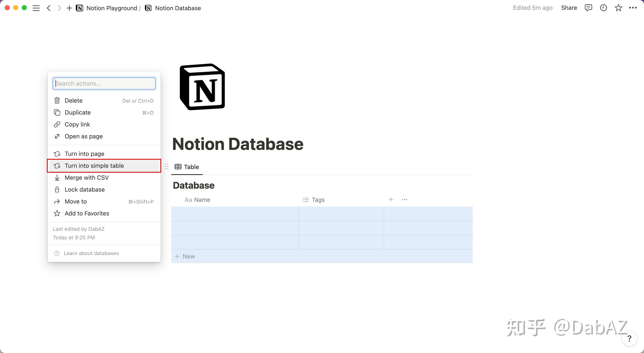Open column options with the table ellipsis
The width and height of the screenshot is (644, 353).
[x=404, y=199]
